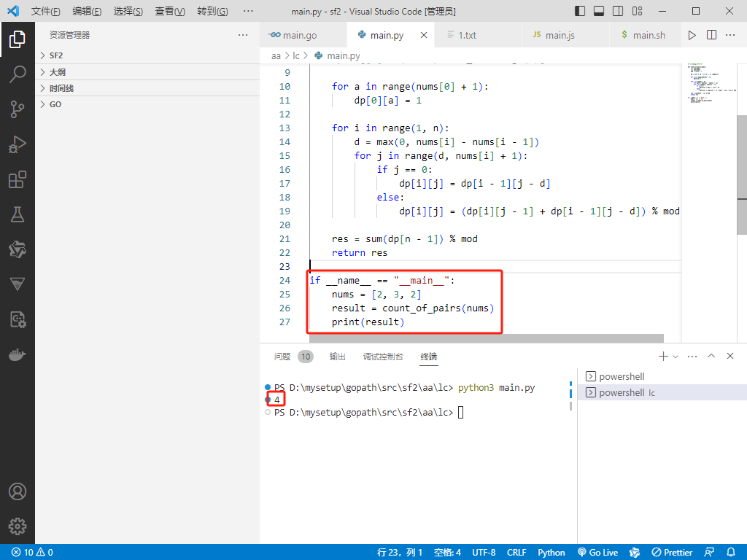Toggle the bottom panel layout icon
The height and width of the screenshot is (560, 747).
pos(599,11)
